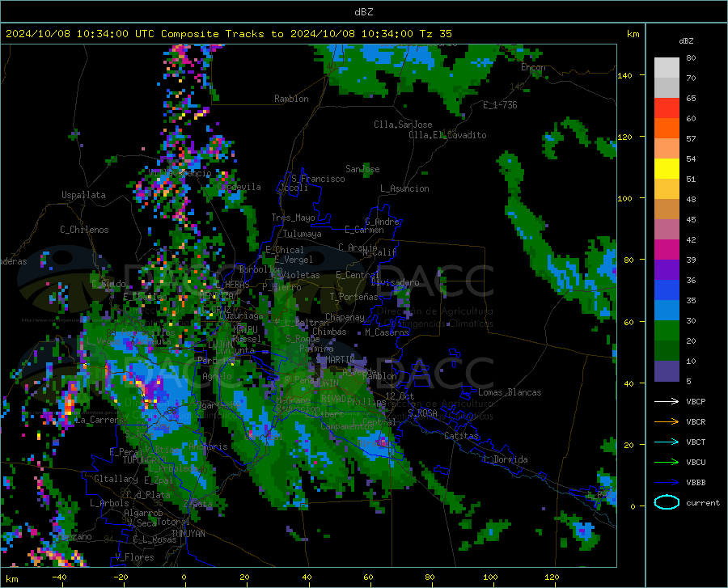Click the 'Lomas_Blancas' map label
This screenshot has height=588, width=728.
pos(510,392)
